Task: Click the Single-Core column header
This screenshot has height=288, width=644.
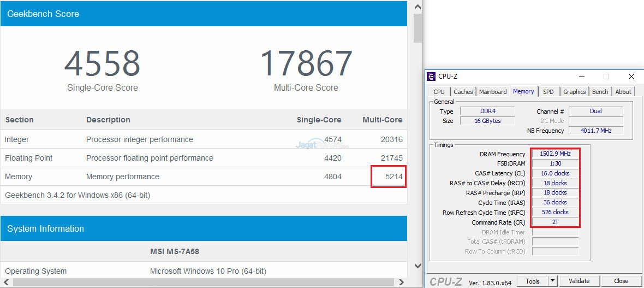Action: pyautogui.click(x=319, y=120)
